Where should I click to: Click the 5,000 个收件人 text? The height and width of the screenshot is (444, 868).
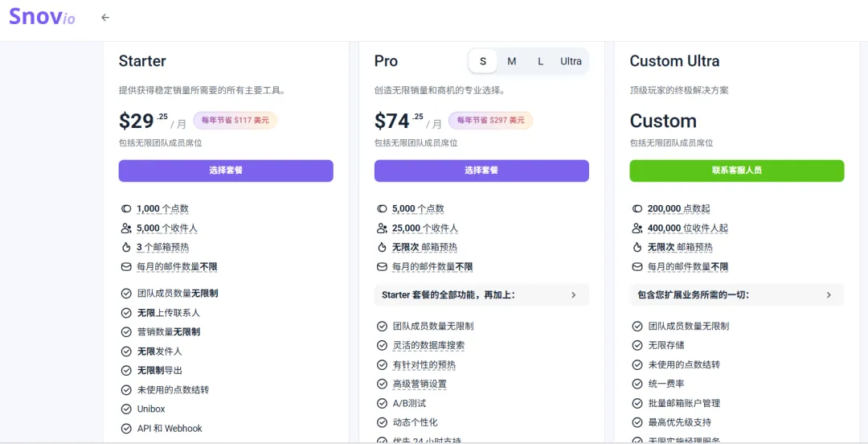point(166,228)
